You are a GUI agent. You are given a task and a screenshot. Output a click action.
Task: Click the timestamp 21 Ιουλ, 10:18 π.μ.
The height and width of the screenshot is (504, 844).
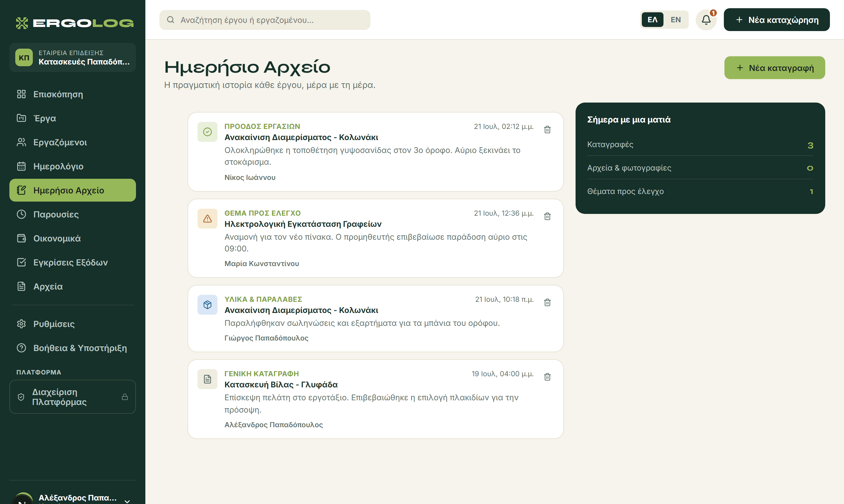click(x=504, y=299)
